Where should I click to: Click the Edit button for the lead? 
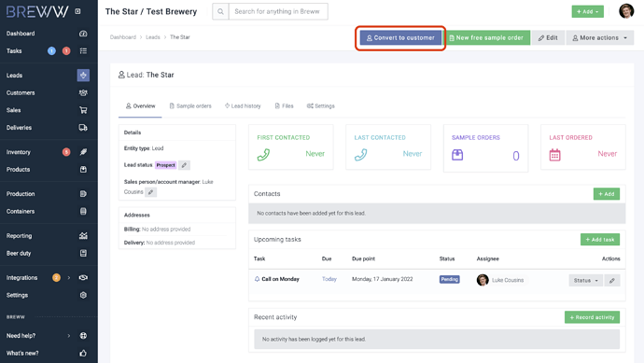[548, 37]
